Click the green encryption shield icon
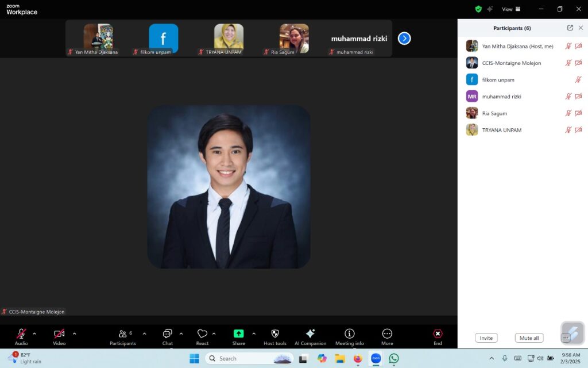588x368 pixels. [478, 9]
